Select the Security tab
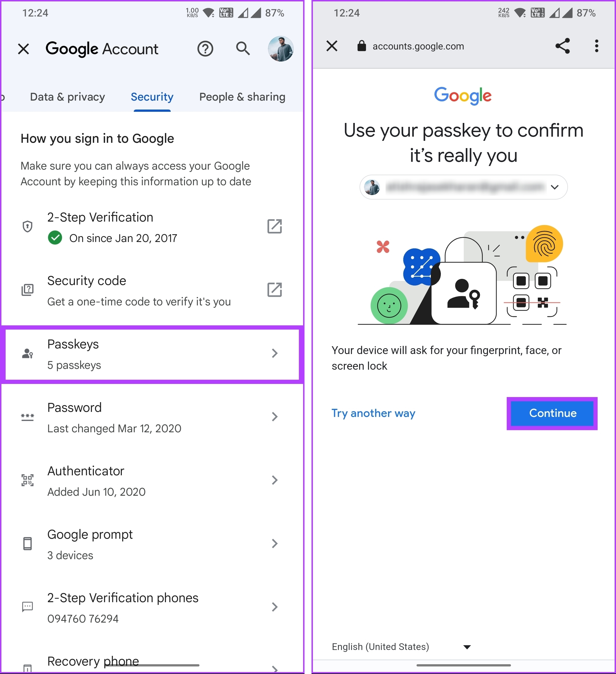616x674 pixels. [x=152, y=97]
